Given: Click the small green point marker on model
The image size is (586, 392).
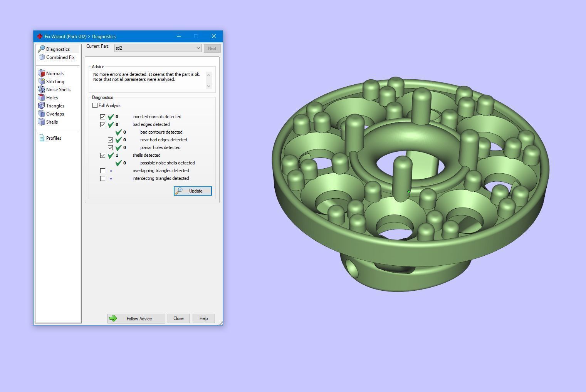Looking at the screenshot, I should coord(409,192).
